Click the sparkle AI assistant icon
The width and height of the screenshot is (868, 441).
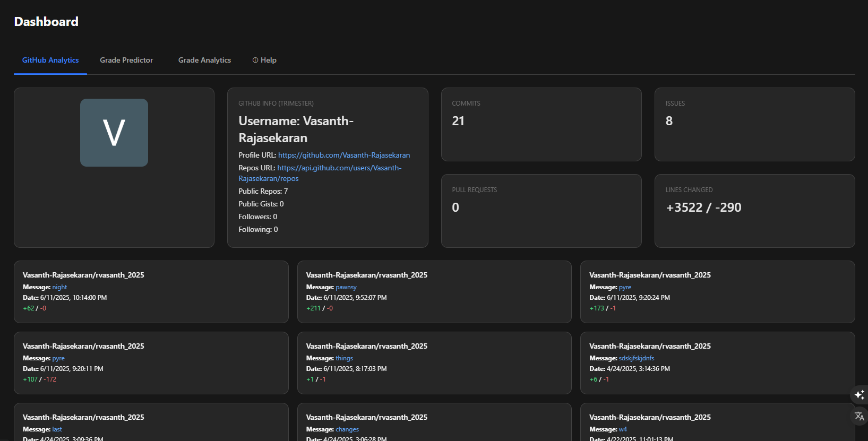pos(860,395)
